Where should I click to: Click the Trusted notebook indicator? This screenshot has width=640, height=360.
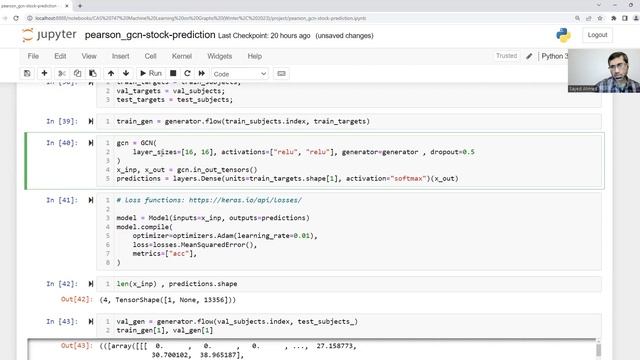coord(506,56)
